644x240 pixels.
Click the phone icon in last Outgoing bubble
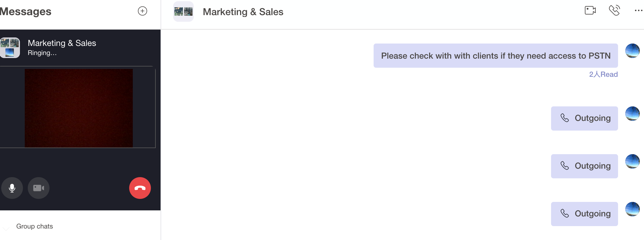(x=565, y=213)
